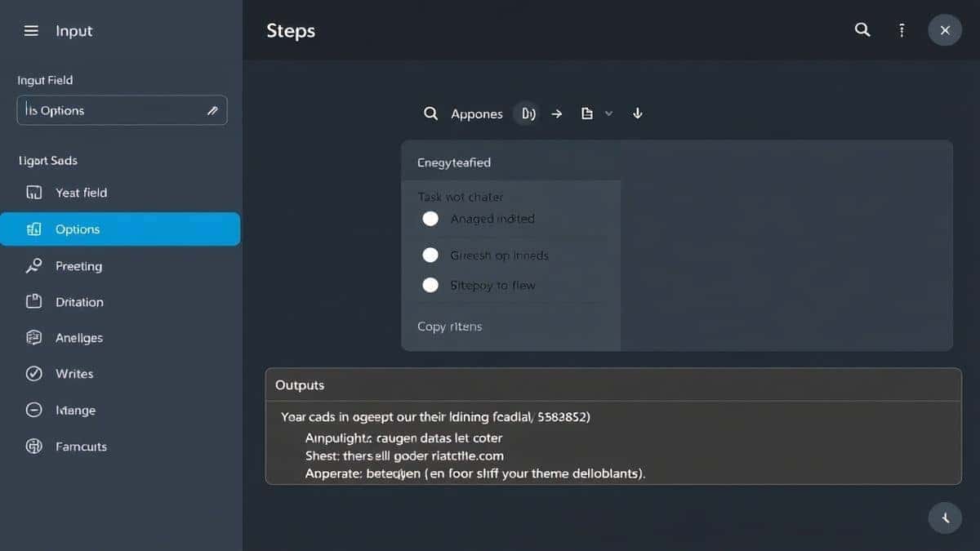
Task: Open the Famcuits sidebar item
Action: (120, 447)
